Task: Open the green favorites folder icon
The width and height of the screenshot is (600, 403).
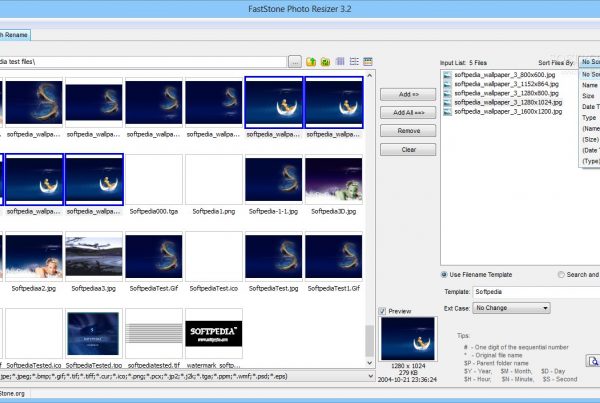Action: [325, 62]
